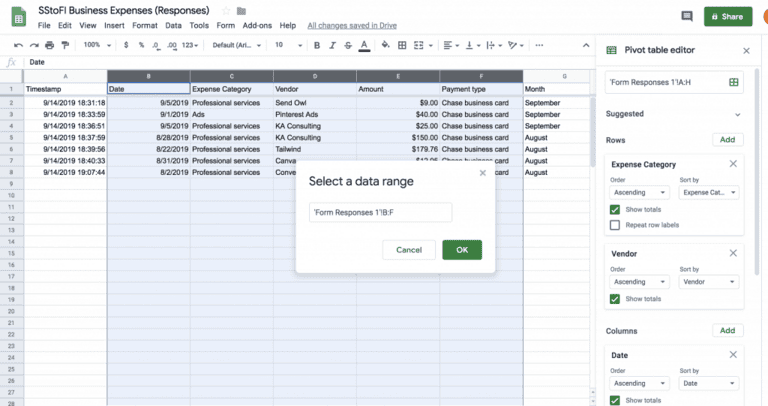Remove the Expense Category row field
Image resolution: width=768 pixels, height=406 pixels.
click(733, 164)
